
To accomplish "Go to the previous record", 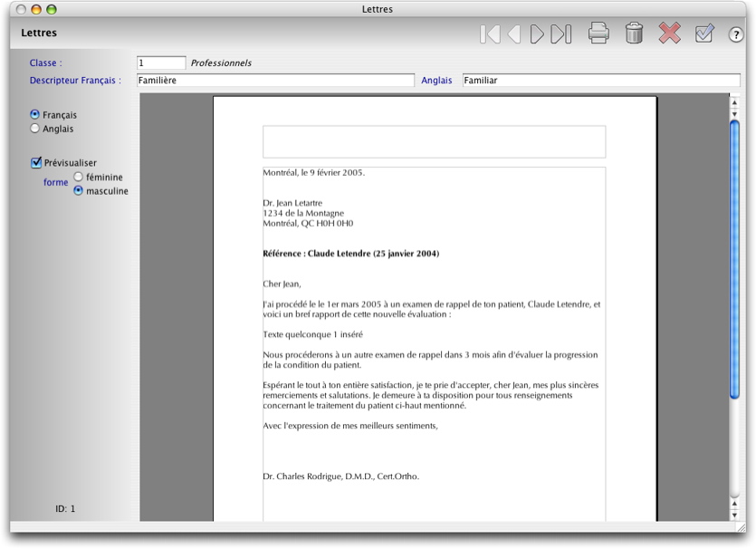I will 514,34.
